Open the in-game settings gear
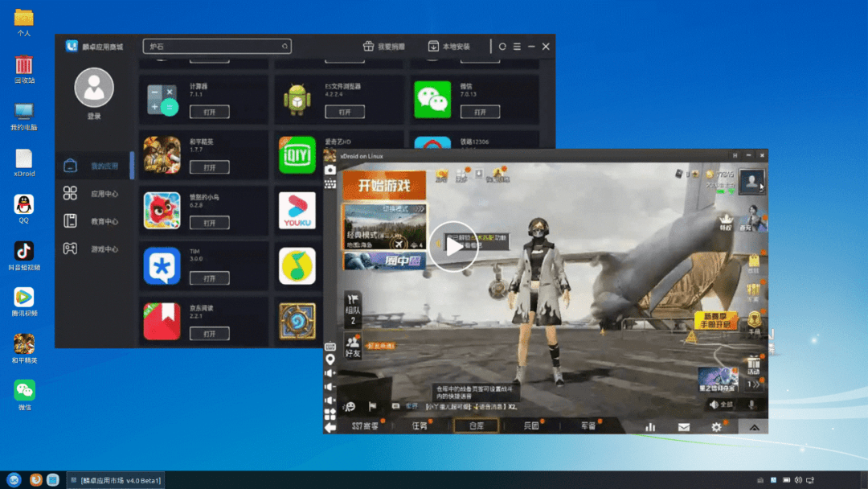 (716, 427)
